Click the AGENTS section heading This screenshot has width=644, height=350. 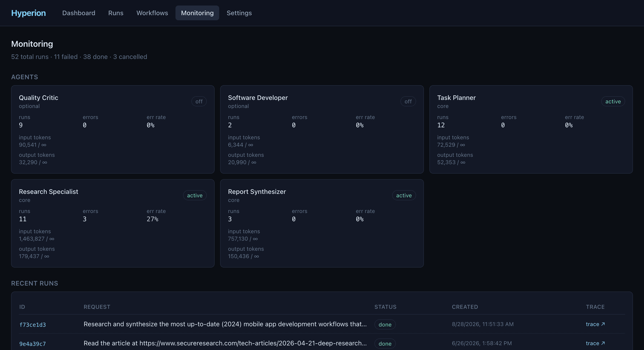[x=25, y=77]
